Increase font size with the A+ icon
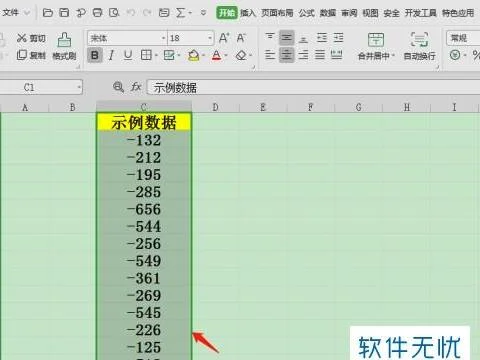The image size is (480, 360). point(224,38)
